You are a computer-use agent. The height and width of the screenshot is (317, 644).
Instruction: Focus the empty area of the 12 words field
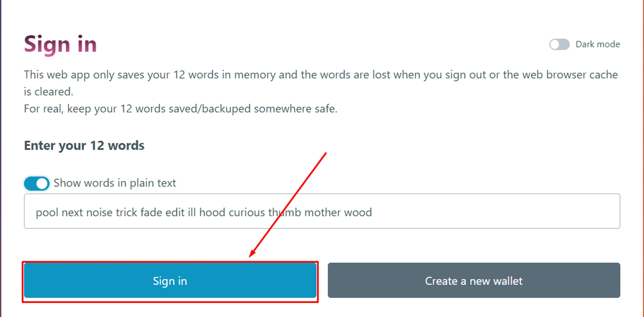[x=496, y=212]
